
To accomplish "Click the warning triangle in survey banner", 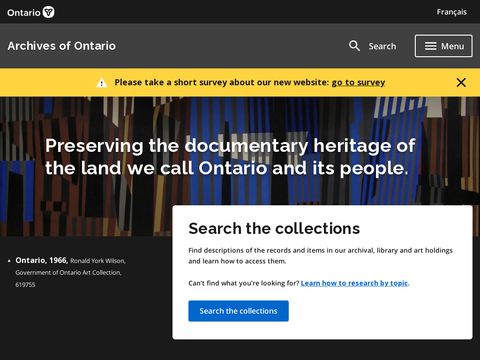I will click(102, 83).
